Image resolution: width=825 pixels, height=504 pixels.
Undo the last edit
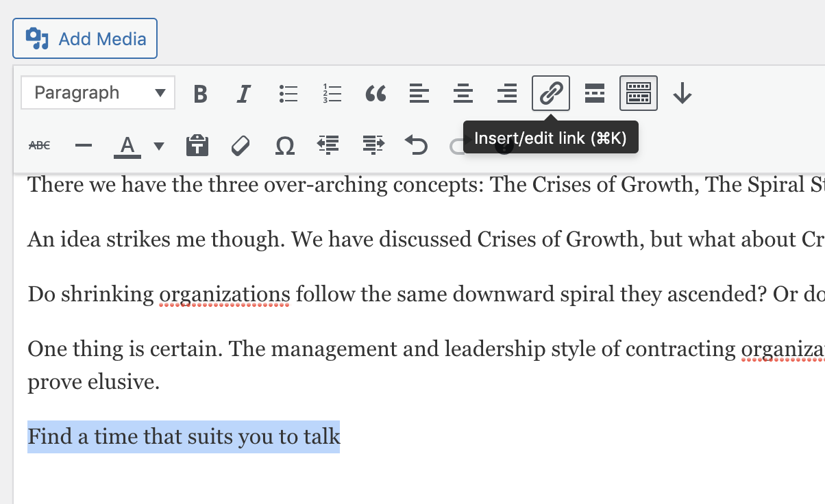pos(417,145)
